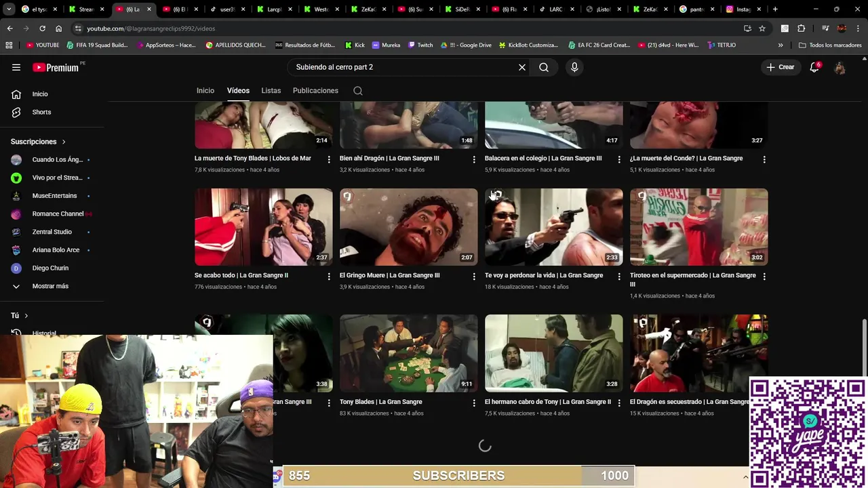Play Te voy a perdonar la vida thumbnail
868x488 pixels.
tap(554, 227)
